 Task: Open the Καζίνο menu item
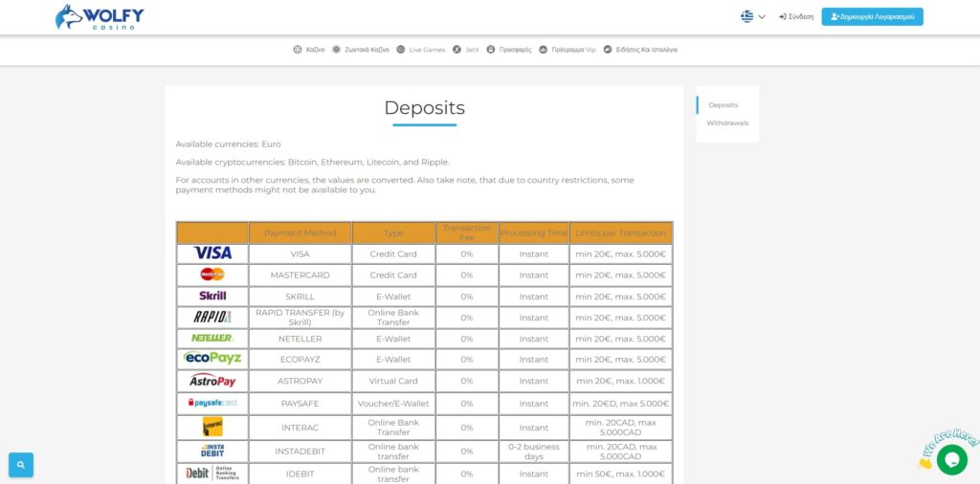click(x=309, y=50)
